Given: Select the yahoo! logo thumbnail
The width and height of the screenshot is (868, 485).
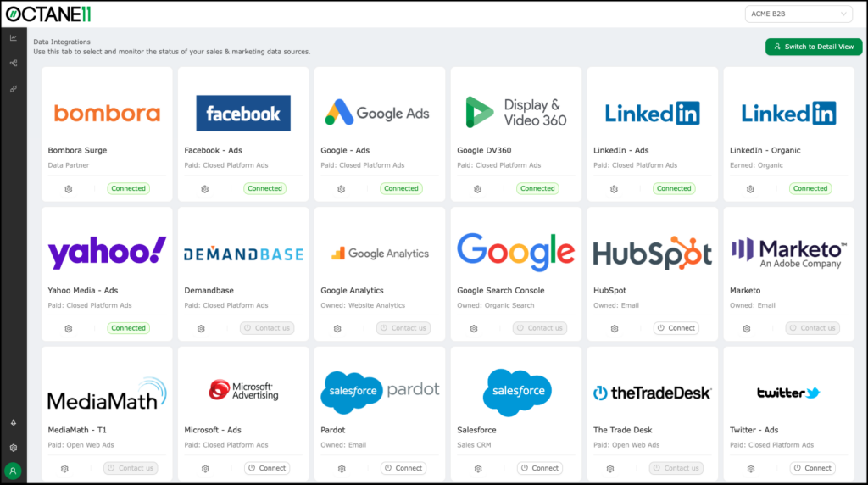Looking at the screenshot, I should [x=107, y=253].
